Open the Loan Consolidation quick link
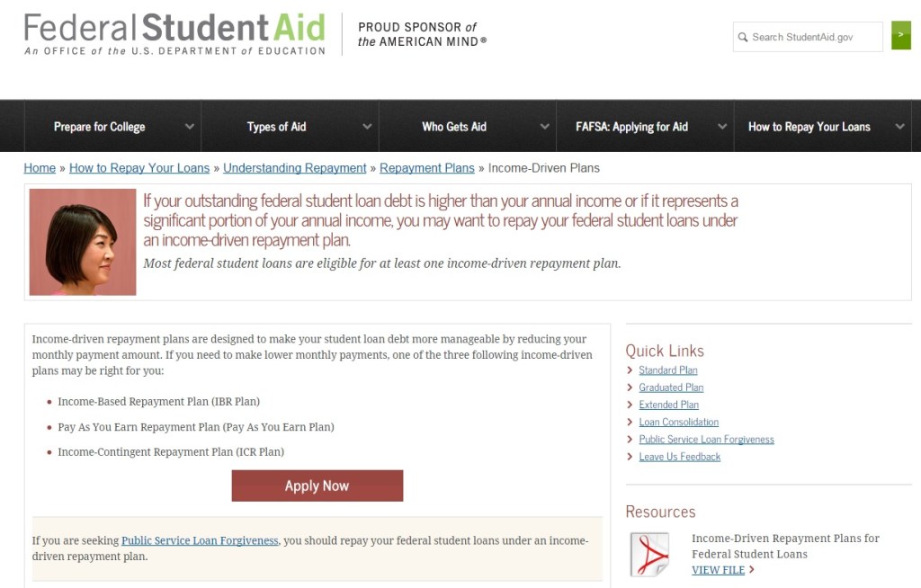 (678, 422)
